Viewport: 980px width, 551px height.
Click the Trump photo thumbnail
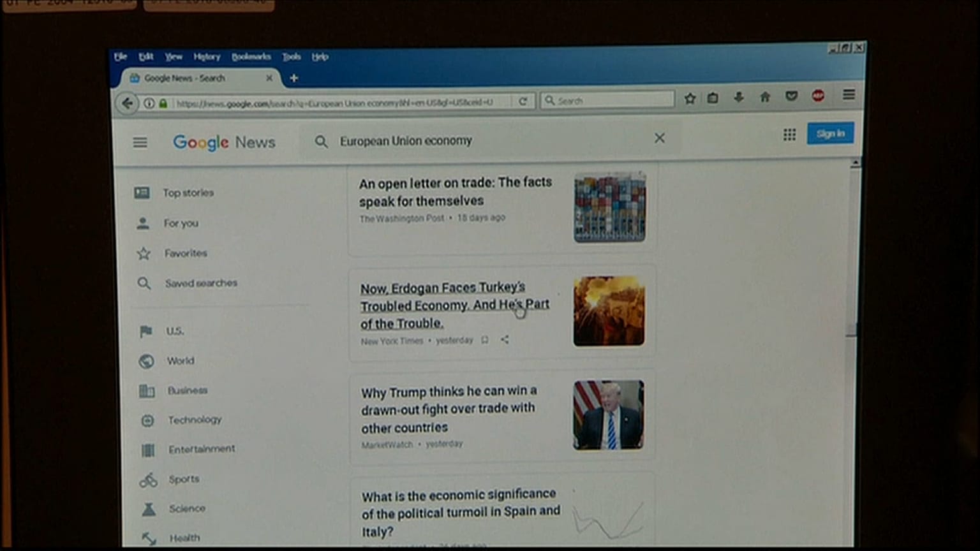point(609,415)
